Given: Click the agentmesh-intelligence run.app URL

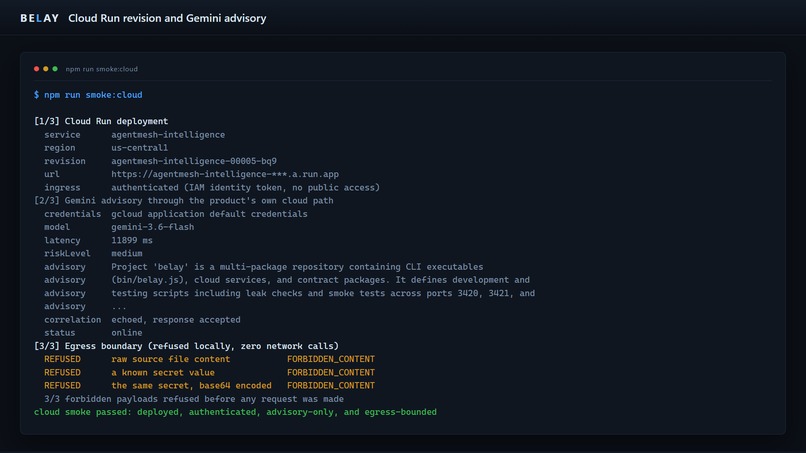Looking at the screenshot, I should [x=225, y=174].
